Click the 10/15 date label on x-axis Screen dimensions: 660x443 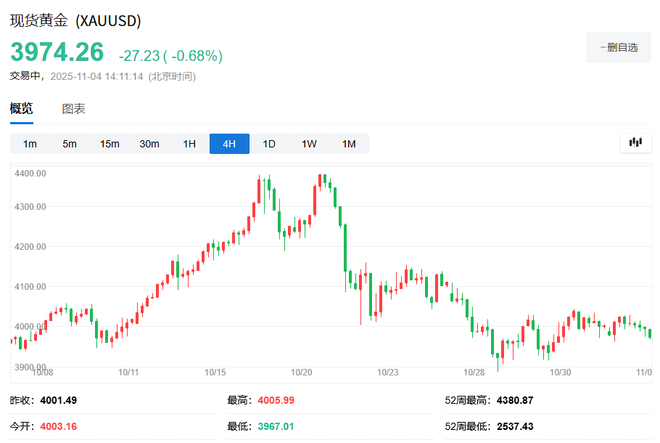(215, 372)
